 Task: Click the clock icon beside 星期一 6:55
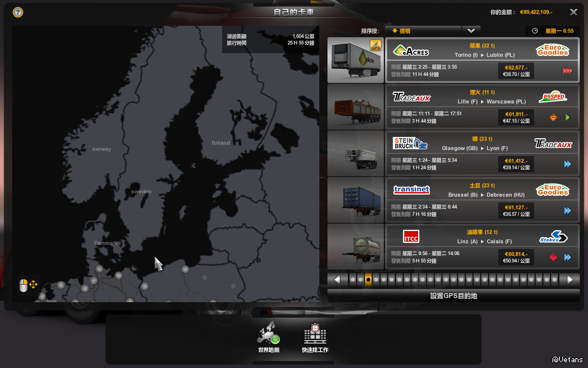pyautogui.click(x=535, y=31)
